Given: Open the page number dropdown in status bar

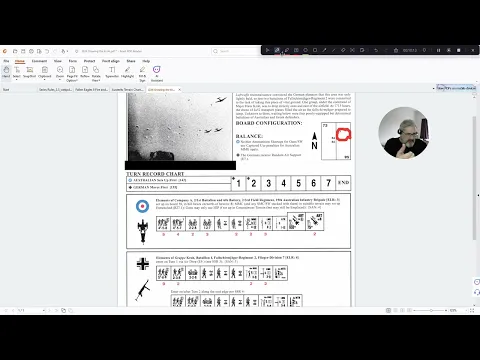Looking at the screenshot, I should [x=44, y=310].
